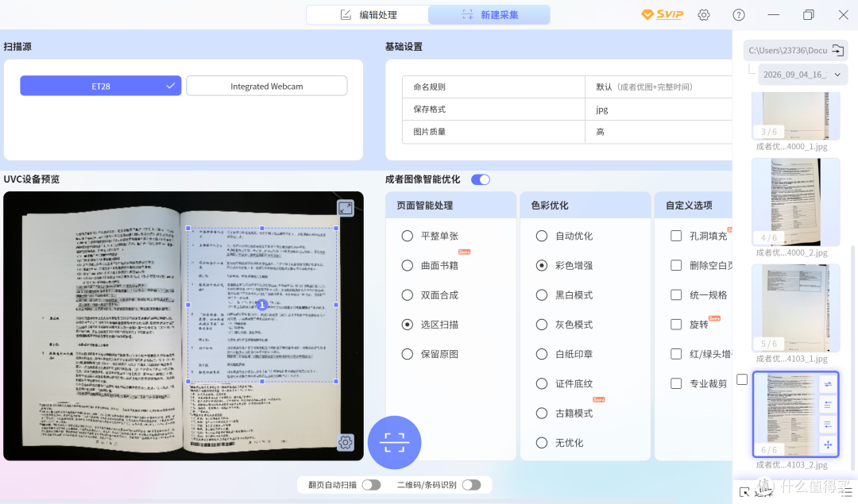Click move icon on thumbnail 6/6
The width and height of the screenshot is (858, 504).
[x=828, y=444]
